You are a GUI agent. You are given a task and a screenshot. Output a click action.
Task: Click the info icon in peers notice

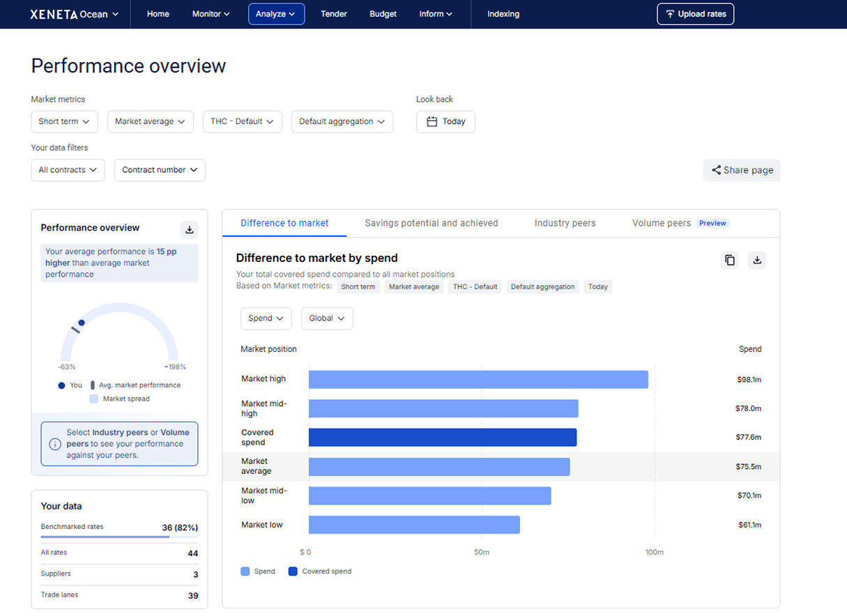click(55, 444)
